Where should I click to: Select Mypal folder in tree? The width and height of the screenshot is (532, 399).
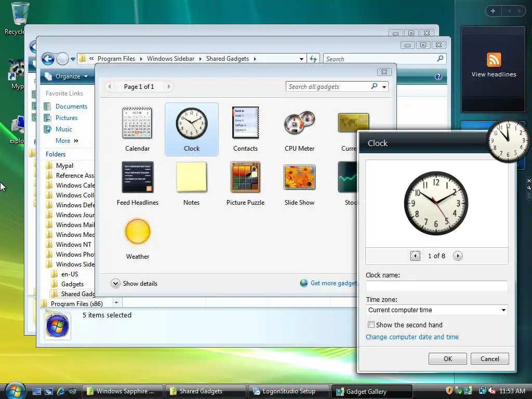tap(64, 166)
